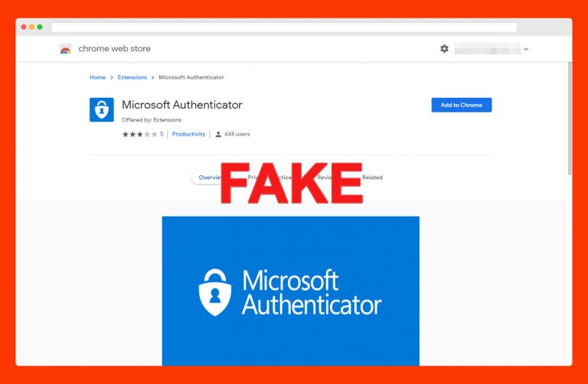Open the blurred account email menu
Image resolution: width=588 pixels, height=384 pixels.
click(x=487, y=49)
